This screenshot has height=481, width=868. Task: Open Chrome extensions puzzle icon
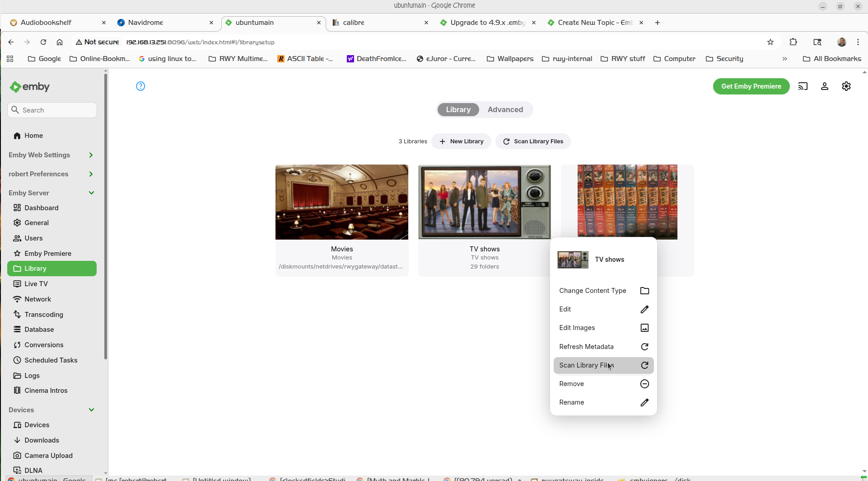[x=793, y=42]
